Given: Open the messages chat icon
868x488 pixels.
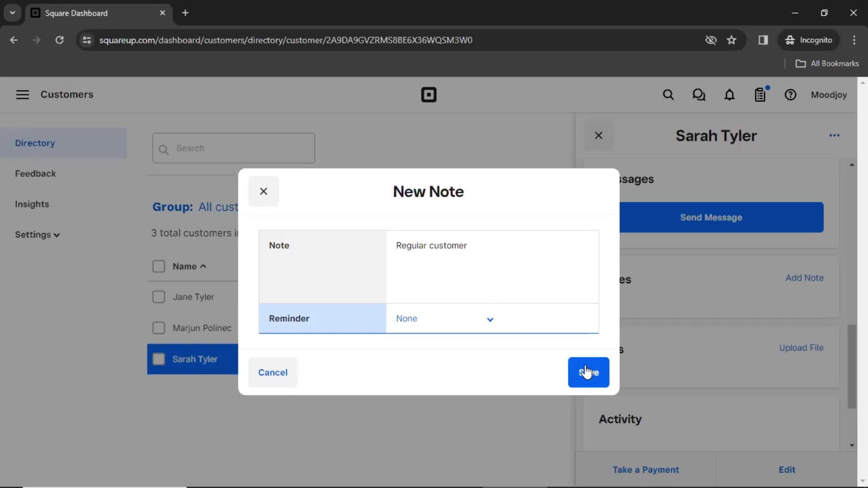Looking at the screenshot, I should (699, 95).
